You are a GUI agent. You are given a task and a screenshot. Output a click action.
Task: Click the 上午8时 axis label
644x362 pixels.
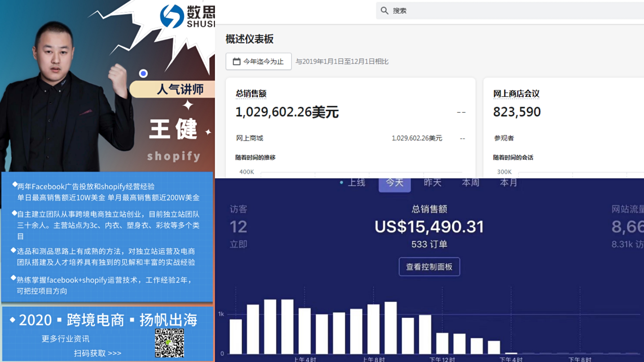point(374,359)
